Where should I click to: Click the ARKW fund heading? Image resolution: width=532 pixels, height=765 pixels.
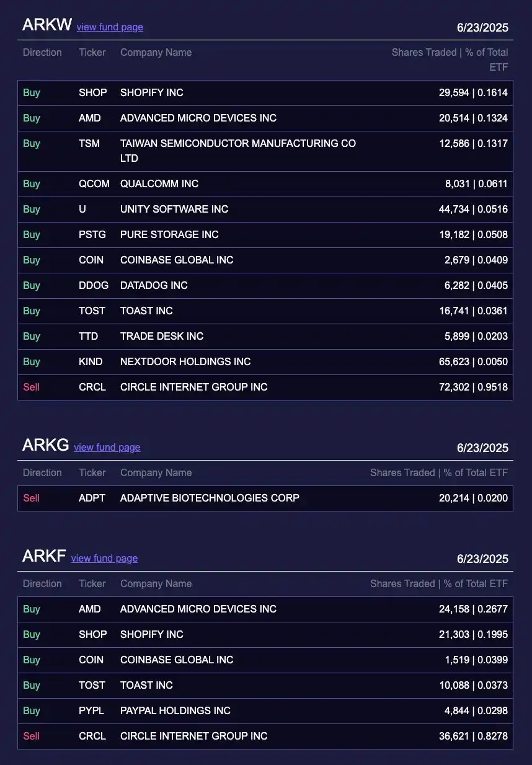click(47, 25)
